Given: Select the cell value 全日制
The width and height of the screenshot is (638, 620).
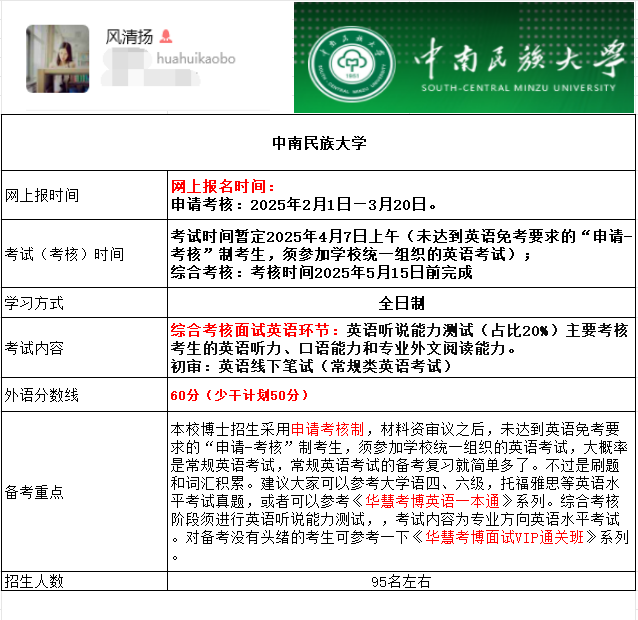Looking at the screenshot, I should (401, 303).
